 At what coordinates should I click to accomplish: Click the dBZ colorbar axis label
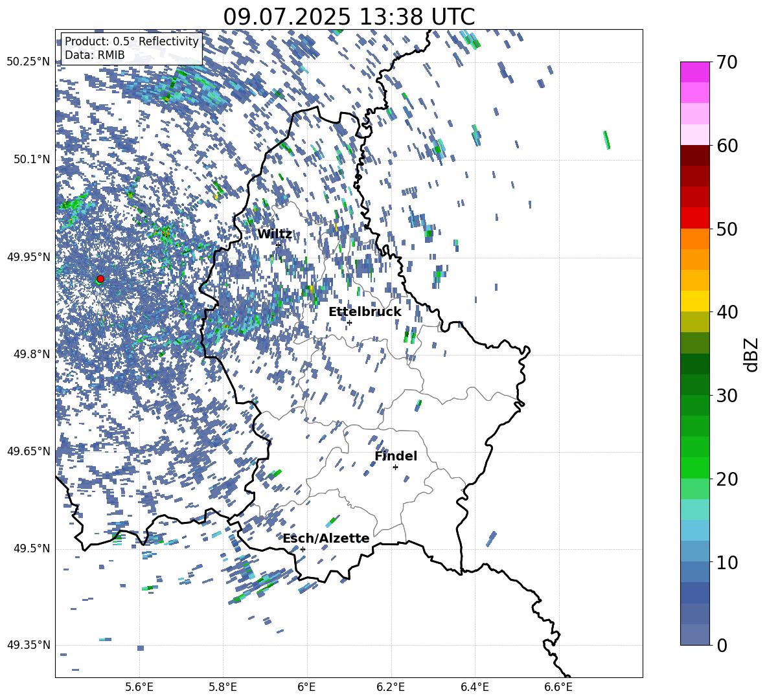point(752,354)
